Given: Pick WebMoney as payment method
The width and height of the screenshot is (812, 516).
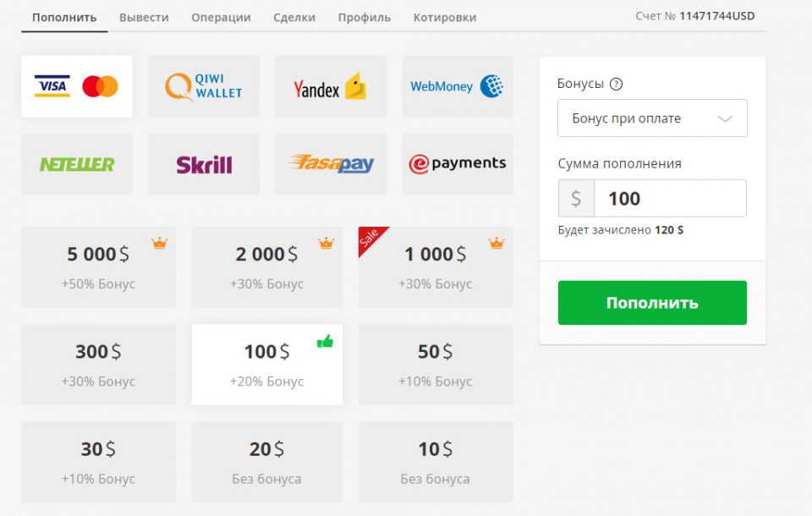Looking at the screenshot, I should point(457,86).
